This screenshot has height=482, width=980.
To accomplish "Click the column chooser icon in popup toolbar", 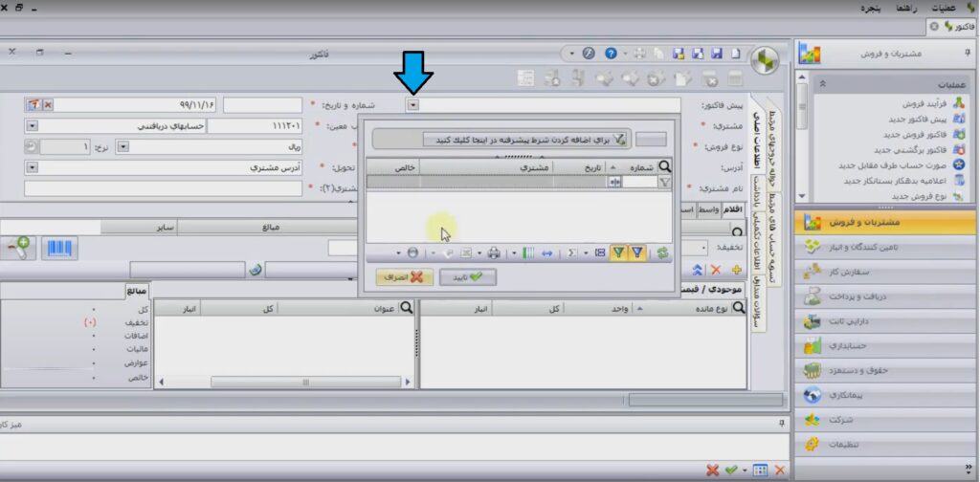I will (x=528, y=252).
